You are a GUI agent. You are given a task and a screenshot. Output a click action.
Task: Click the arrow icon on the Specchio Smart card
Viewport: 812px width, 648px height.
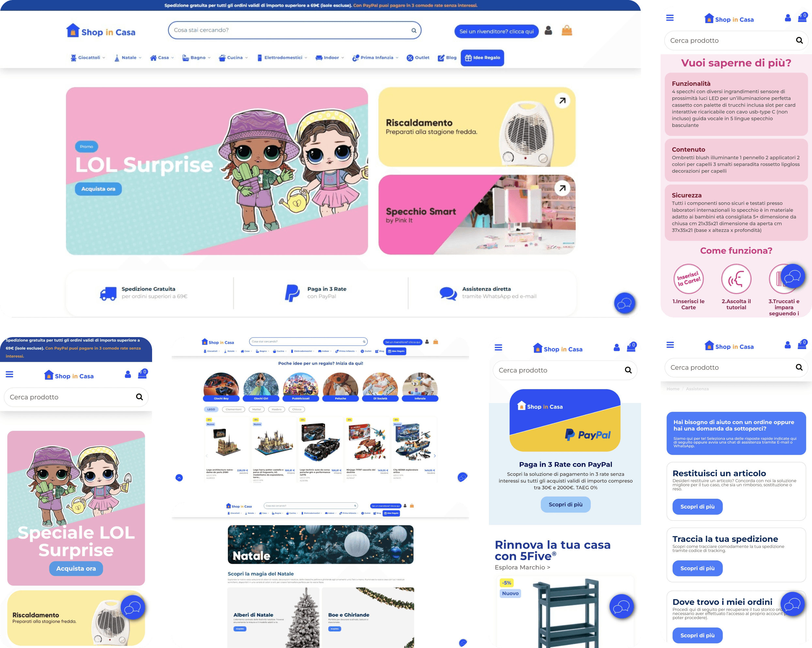(562, 188)
